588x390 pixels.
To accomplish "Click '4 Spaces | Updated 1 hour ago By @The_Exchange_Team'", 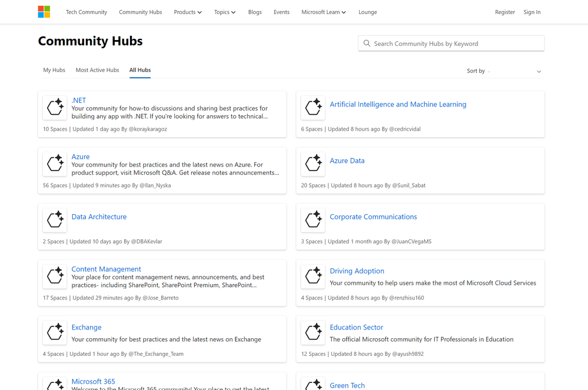I will coord(113,354).
